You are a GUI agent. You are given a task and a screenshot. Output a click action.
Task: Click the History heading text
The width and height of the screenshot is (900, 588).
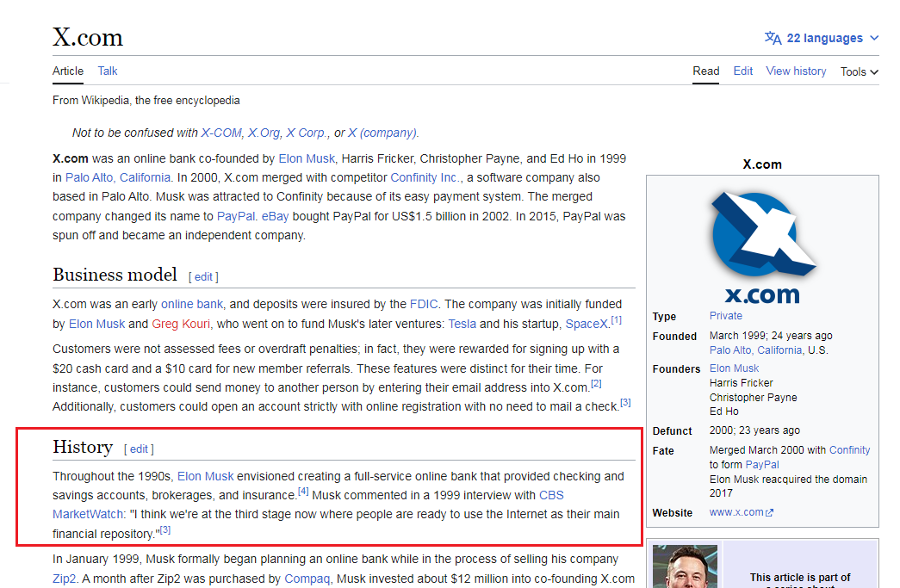point(83,447)
